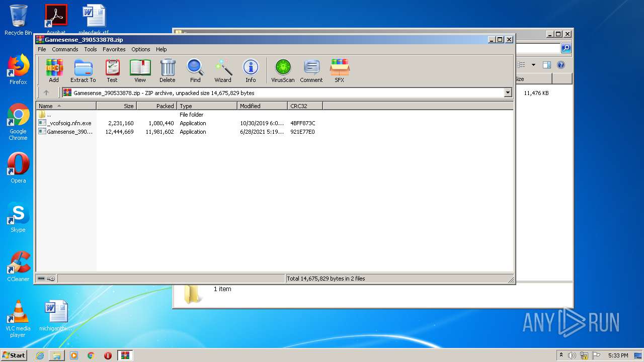Open Recycle Bin desktop icon

point(18,20)
